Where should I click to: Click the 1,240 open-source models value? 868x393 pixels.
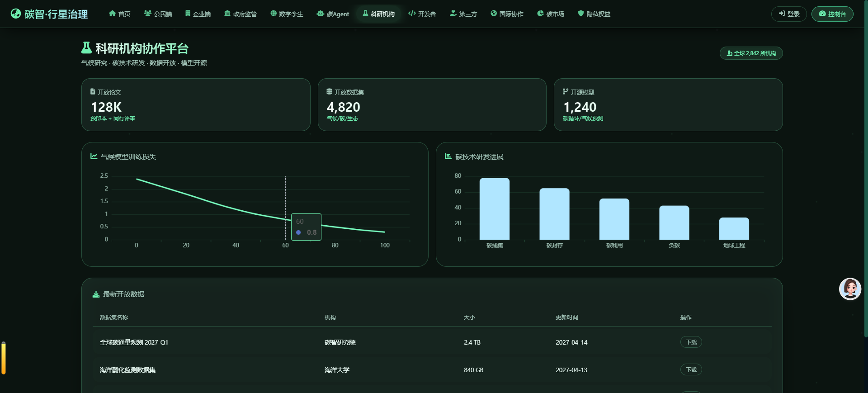580,107
